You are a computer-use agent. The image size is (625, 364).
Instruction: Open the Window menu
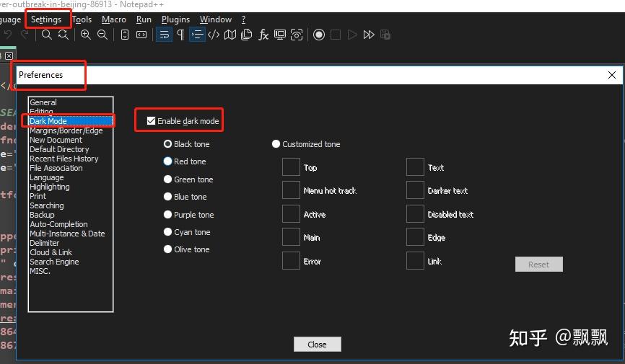(x=216, y=19)
